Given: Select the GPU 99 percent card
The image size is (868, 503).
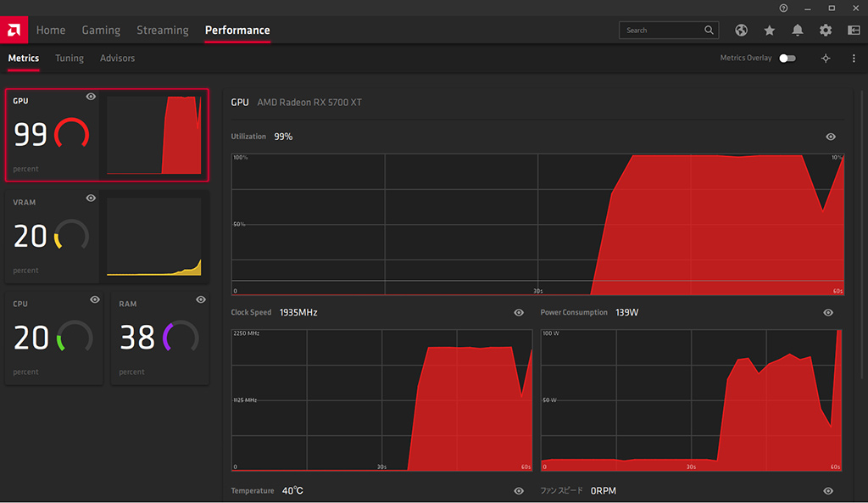Looking at the screenshot, I should coord(107,135).
